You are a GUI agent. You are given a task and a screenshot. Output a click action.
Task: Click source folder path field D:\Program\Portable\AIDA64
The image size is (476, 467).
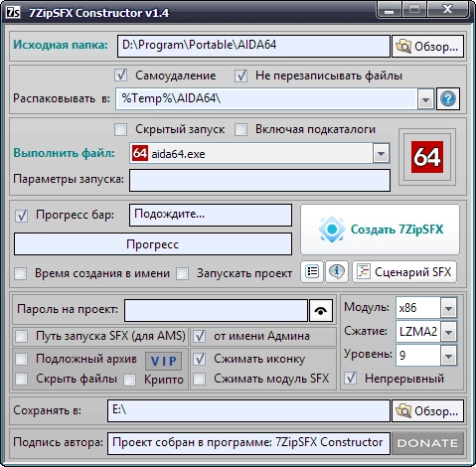click(253, 46)
